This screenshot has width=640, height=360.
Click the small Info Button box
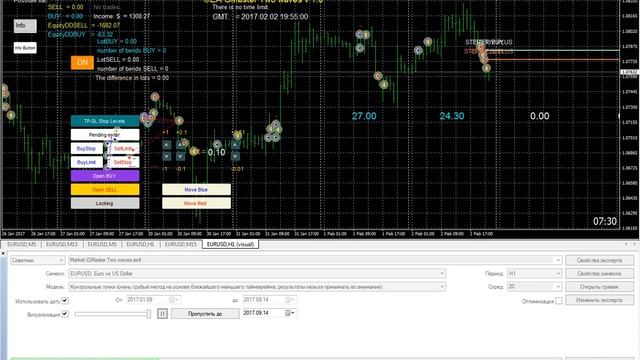(25, 48)
